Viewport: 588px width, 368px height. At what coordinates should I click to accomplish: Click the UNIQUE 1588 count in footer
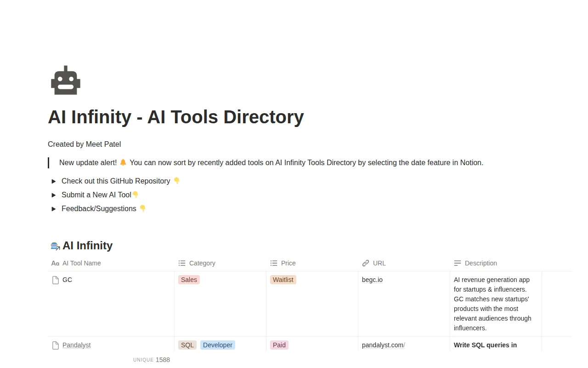152,360
